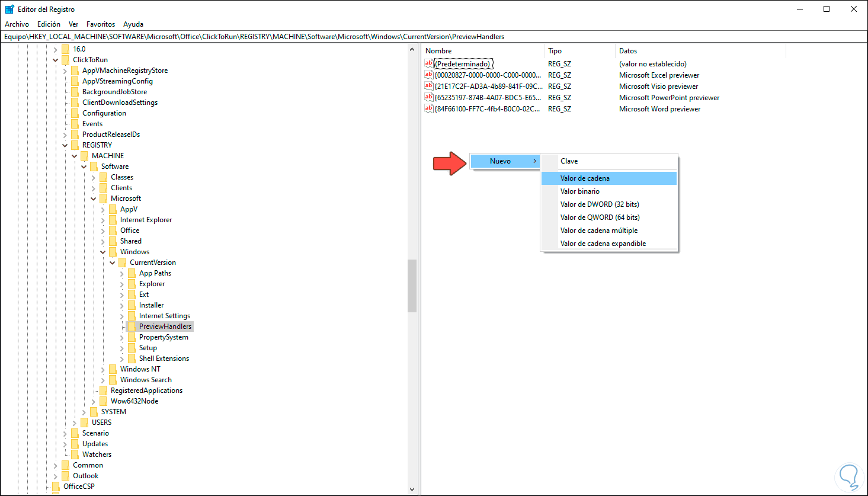The height and width of the screenshot is (496, 868).
Task: Click the Shell Extensions folder icon
Action: 132,359
